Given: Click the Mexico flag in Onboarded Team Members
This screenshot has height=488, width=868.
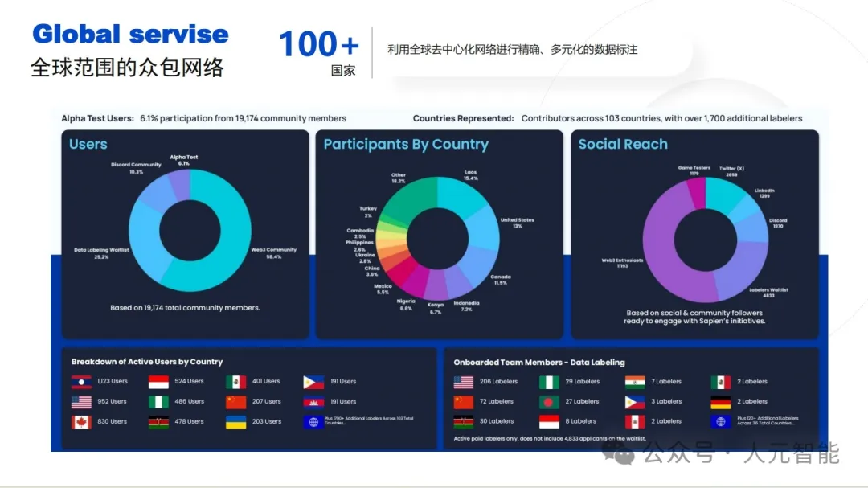Looking at the screenshot, I should click(x=721, y=382).
